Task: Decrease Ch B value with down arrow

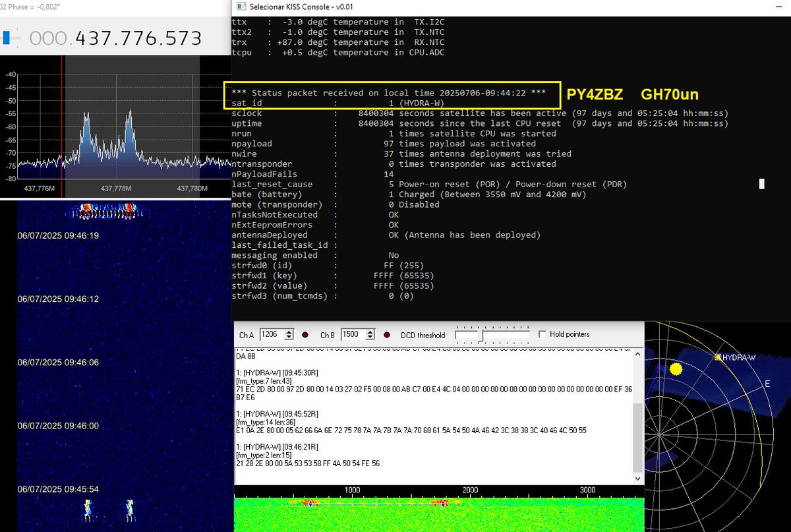Action: coord(370,338)
